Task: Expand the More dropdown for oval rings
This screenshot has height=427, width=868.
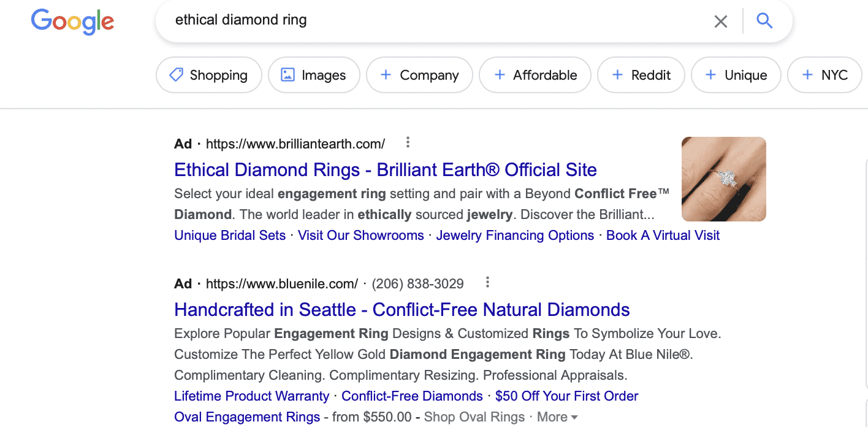Action: click(557, 417)
